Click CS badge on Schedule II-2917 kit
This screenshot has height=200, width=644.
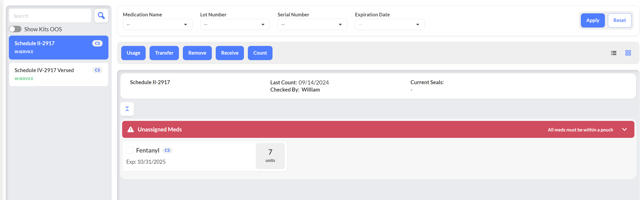coord(97,43)
